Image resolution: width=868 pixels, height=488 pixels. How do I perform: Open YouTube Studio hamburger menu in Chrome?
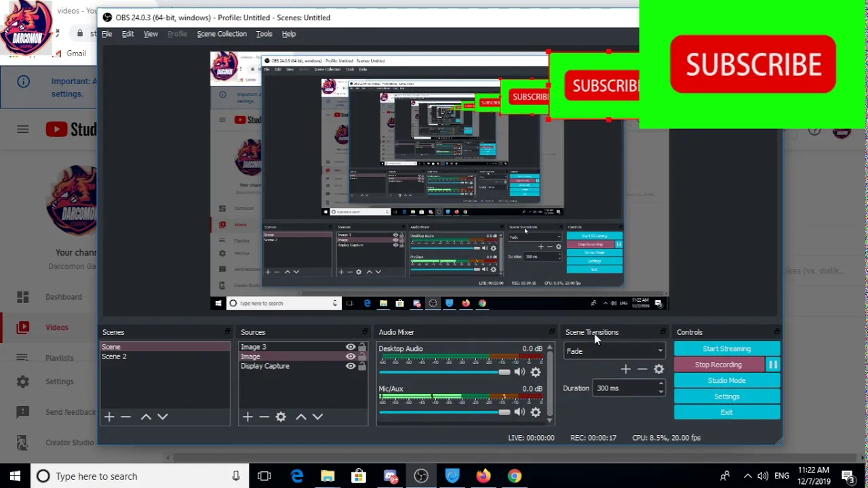point(23,129)
